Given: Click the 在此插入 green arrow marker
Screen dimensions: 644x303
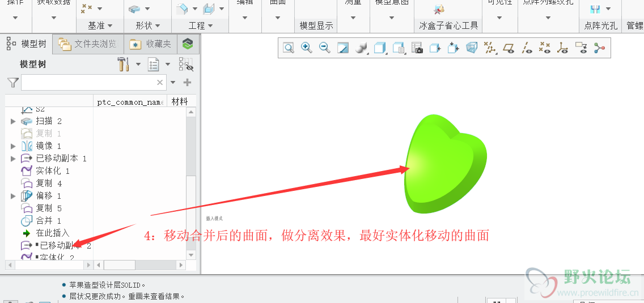Looking at the screenshot, I should click(x=27, y=233).
